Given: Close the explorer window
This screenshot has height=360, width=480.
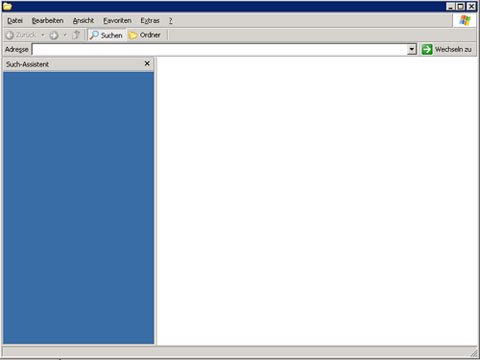Looking at the screenshot, I should point(471,6).
